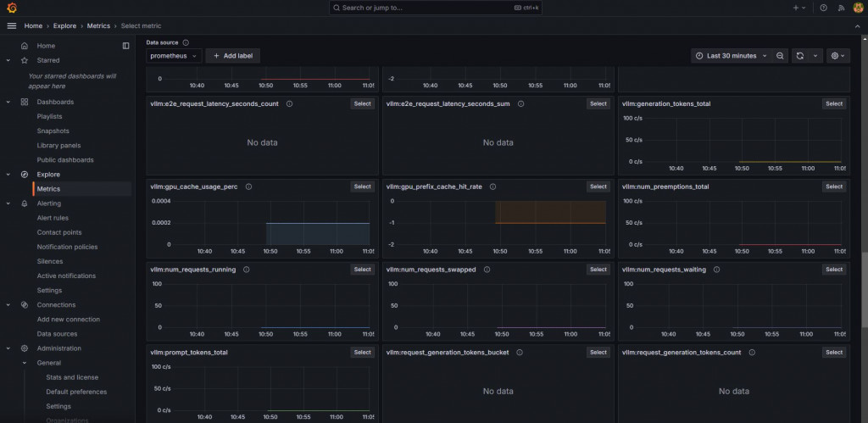Click the Connections icon in sidebar
The height and width of the screenshot is (423, 868).
click(25, 305)
